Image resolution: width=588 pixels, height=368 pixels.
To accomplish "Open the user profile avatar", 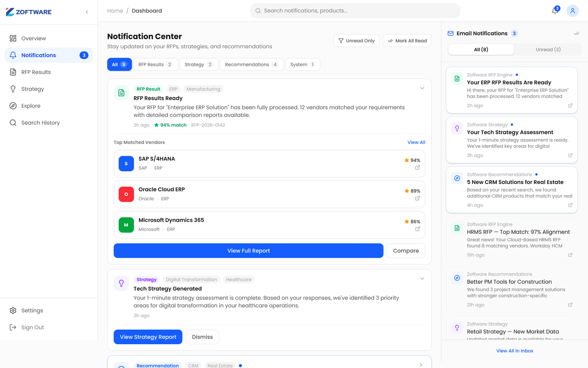I will 572,11.
